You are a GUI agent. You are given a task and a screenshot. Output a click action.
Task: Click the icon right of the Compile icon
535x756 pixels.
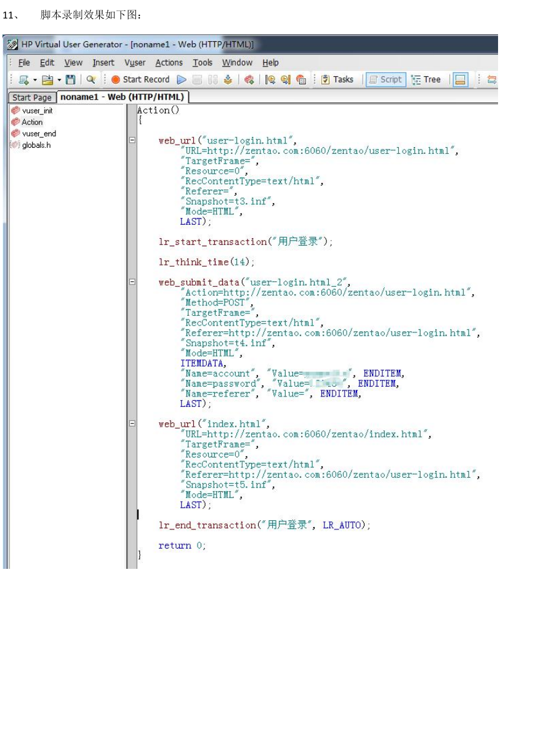pyautogui.click(x=249, y=79)
